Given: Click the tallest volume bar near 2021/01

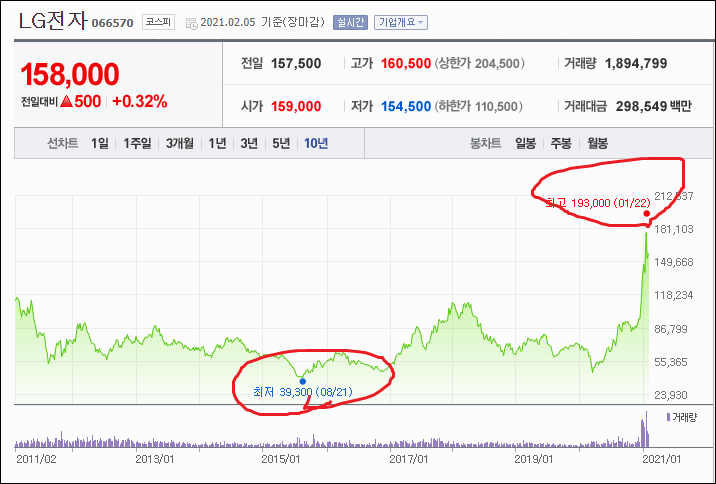Looking at the screenshot, I should tap(647, 429).
